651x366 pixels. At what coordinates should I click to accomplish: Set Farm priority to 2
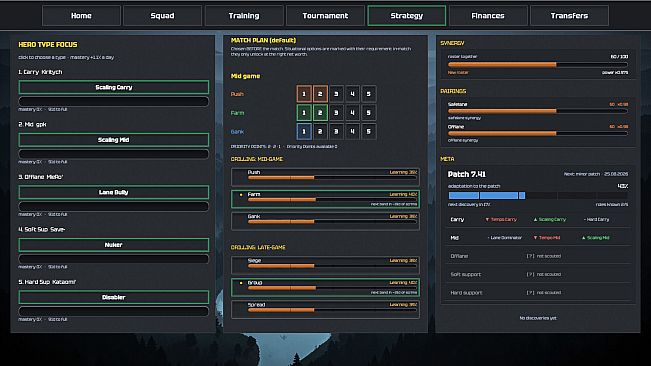point(320,113)
